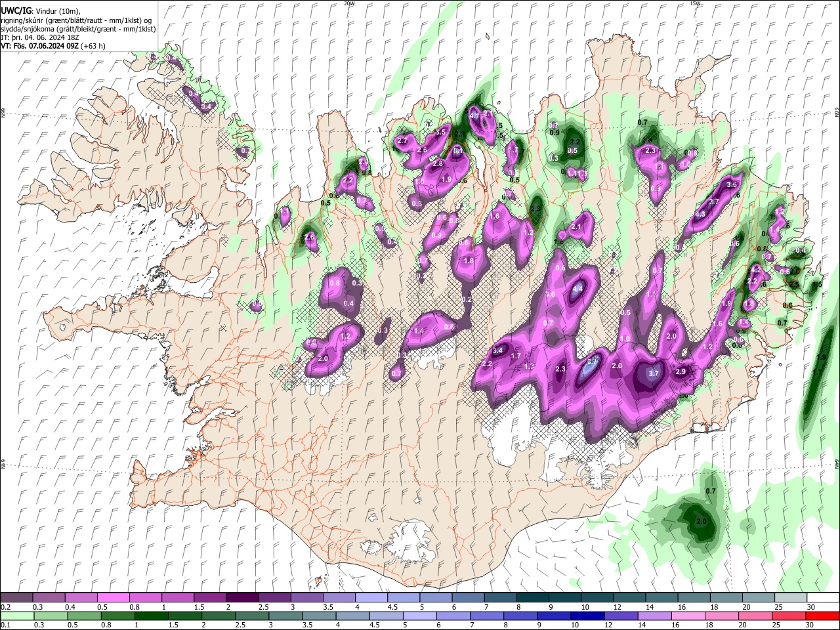Click the 'slydda/snjókoma' legend description line
Image resolution: width=840 pixels, height=630 pixels.
pyautogui.click(x=78, y=29)
